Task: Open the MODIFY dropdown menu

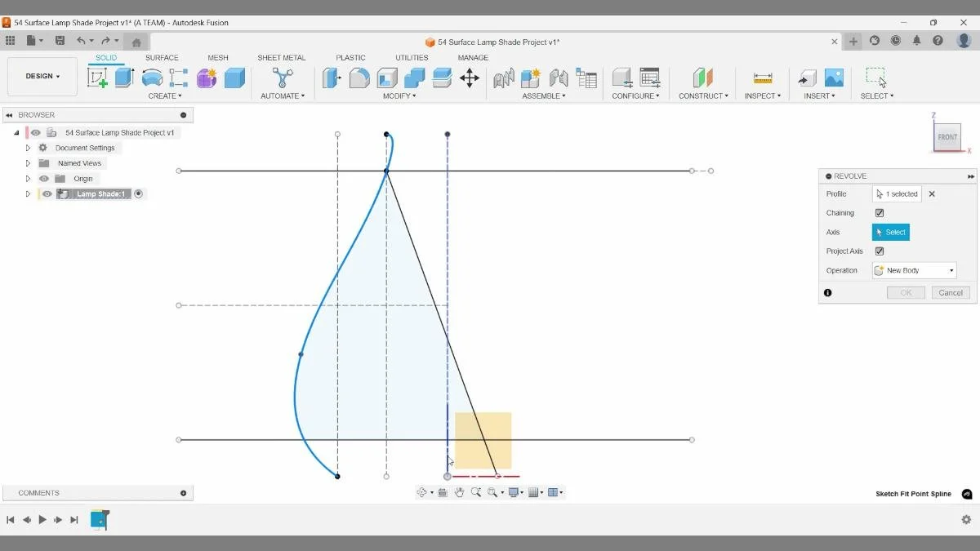Action: [399, 96]
